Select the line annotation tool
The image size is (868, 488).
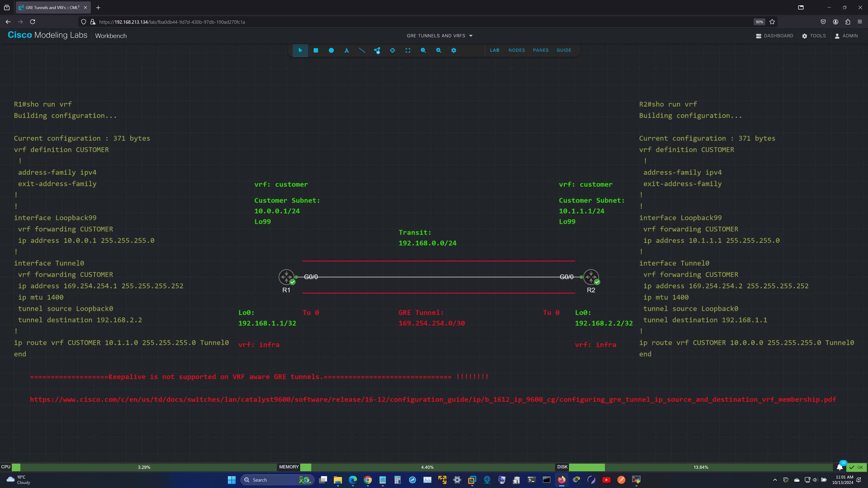(x=362, y=50)
